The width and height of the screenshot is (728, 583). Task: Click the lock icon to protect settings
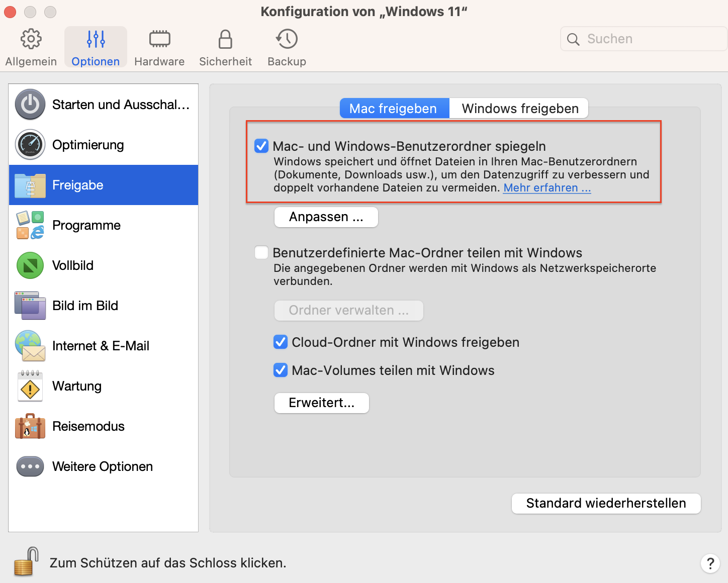pyautogui.click(x=26, y=561)
